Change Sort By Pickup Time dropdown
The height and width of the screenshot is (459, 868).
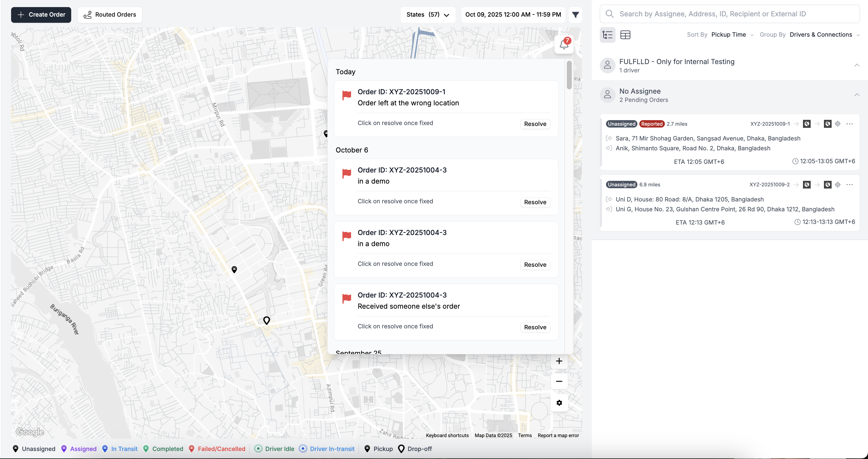point(732,35)
